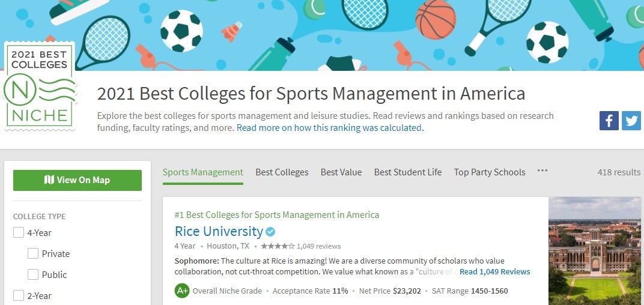
Task: Click the COLLEGE TYPE filter heading
Action: (40, 216)
